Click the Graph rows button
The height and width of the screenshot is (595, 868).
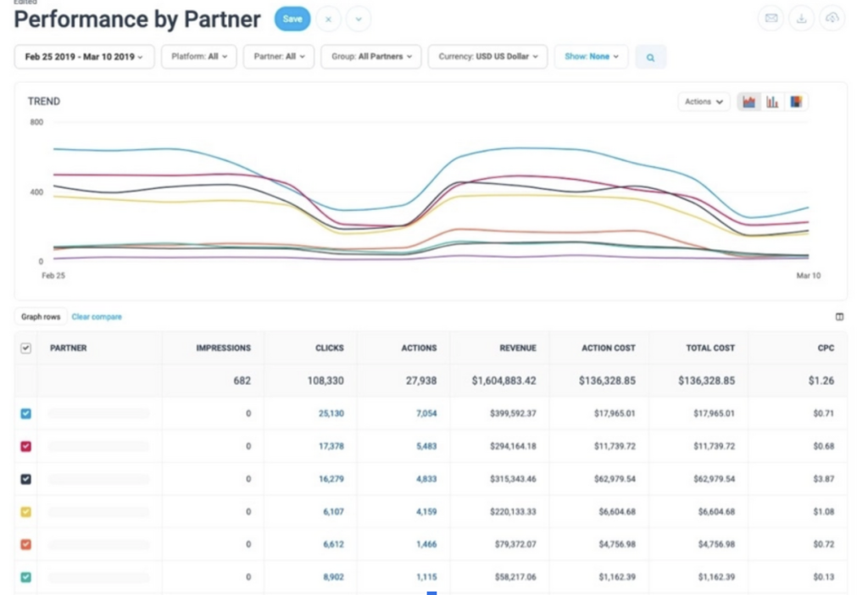click(41, 317)
